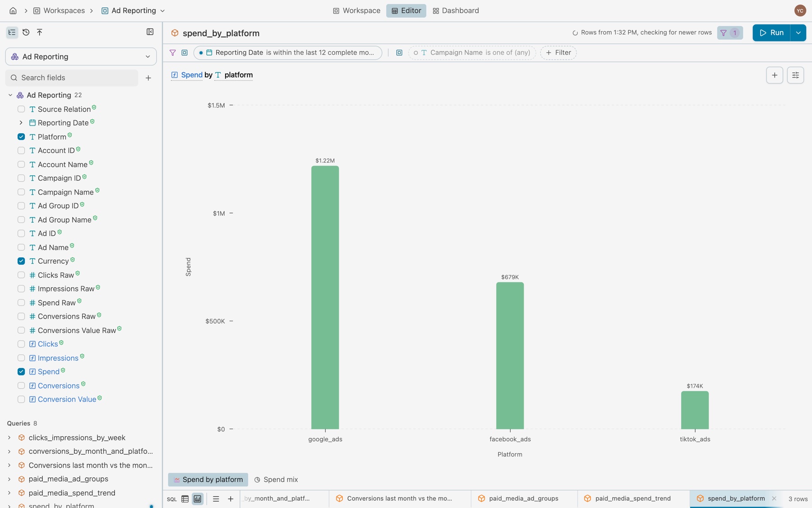Click the google_ads green bar
The height and width of the screenshot is (508, 812).
tap(325, 297)
